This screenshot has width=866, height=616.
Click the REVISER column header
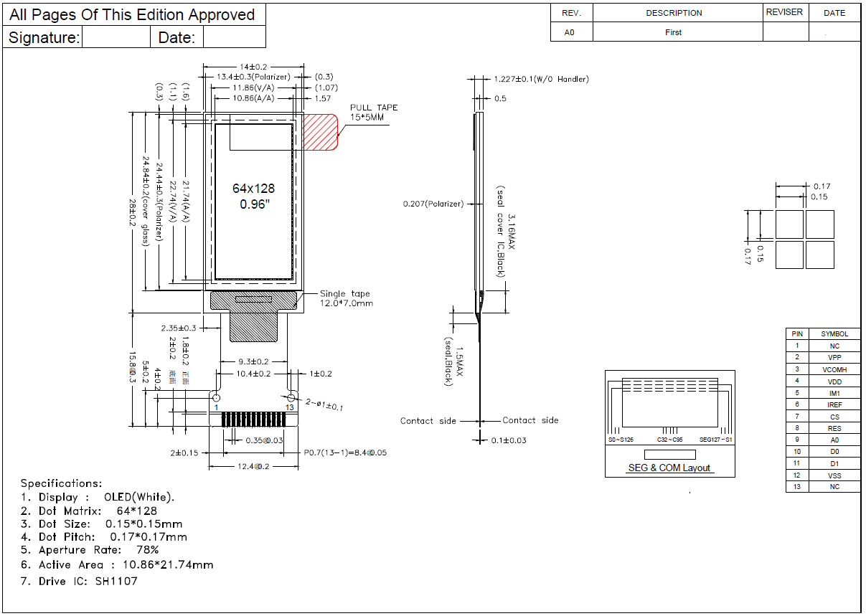click(x=784, y=12)
